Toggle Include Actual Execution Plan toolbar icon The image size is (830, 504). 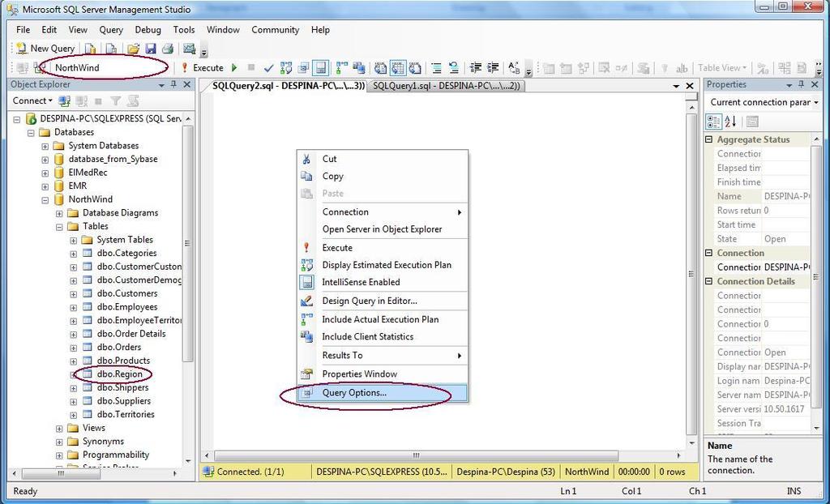(343, 68)
